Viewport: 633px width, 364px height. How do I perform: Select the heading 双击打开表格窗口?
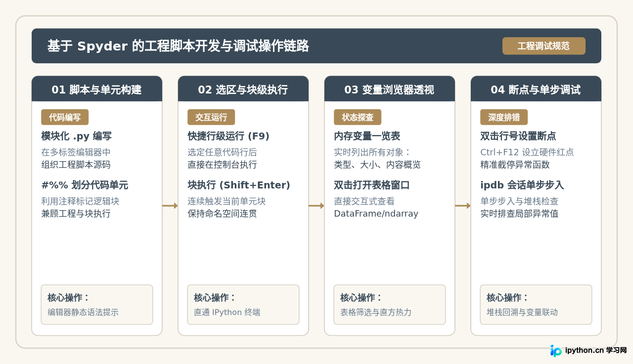(x=372, y=185)
